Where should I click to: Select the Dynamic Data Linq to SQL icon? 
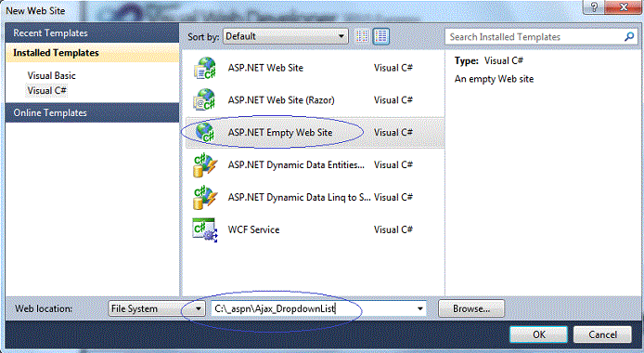pos(204,197)
